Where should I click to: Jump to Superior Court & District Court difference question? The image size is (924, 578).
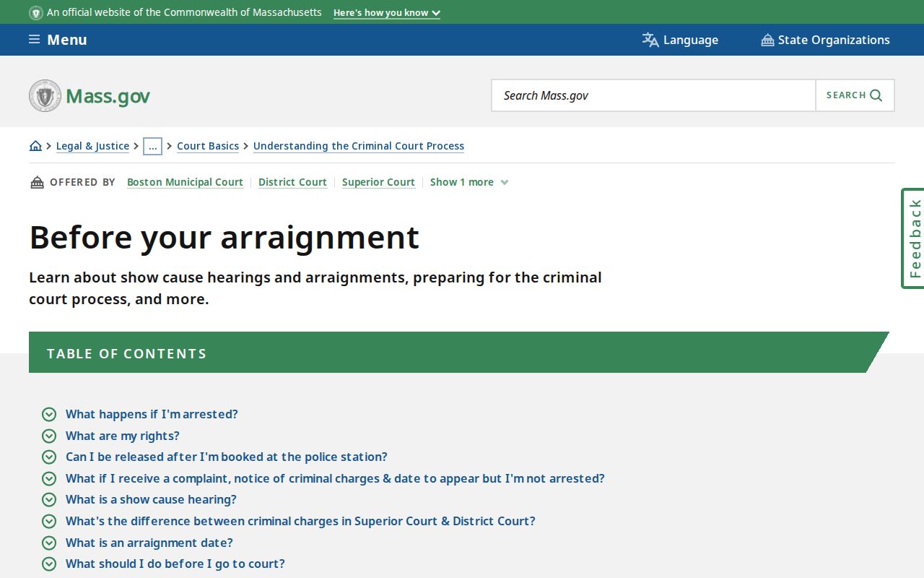click(300, 521)
